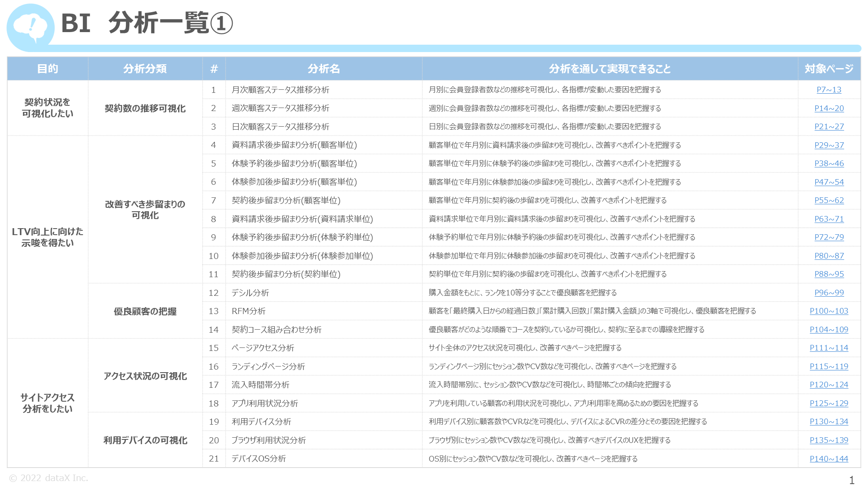Click the 優良顧客の把握 category cell
The width and height of the screenshot is (868, 488).
point(145,311)
